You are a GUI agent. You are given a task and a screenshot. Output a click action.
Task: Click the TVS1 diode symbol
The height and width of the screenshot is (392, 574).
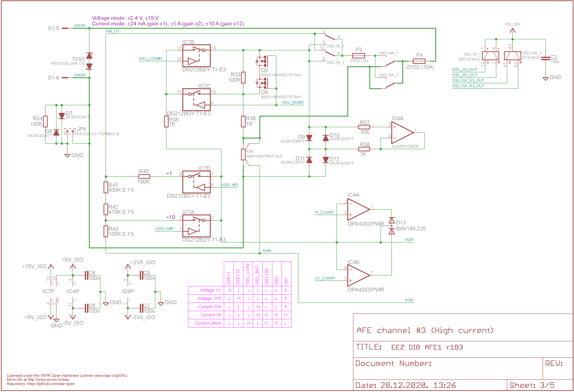tap(89, 61)
